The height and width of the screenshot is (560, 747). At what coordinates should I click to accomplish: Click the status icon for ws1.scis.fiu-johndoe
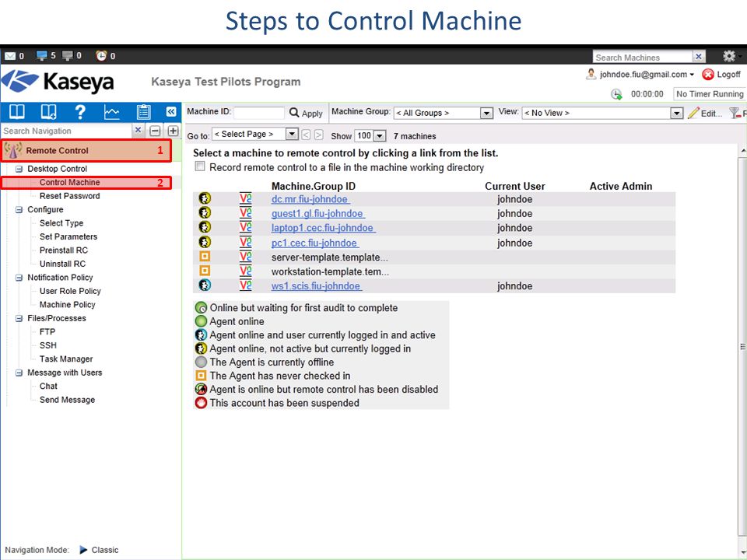[205, 285]
